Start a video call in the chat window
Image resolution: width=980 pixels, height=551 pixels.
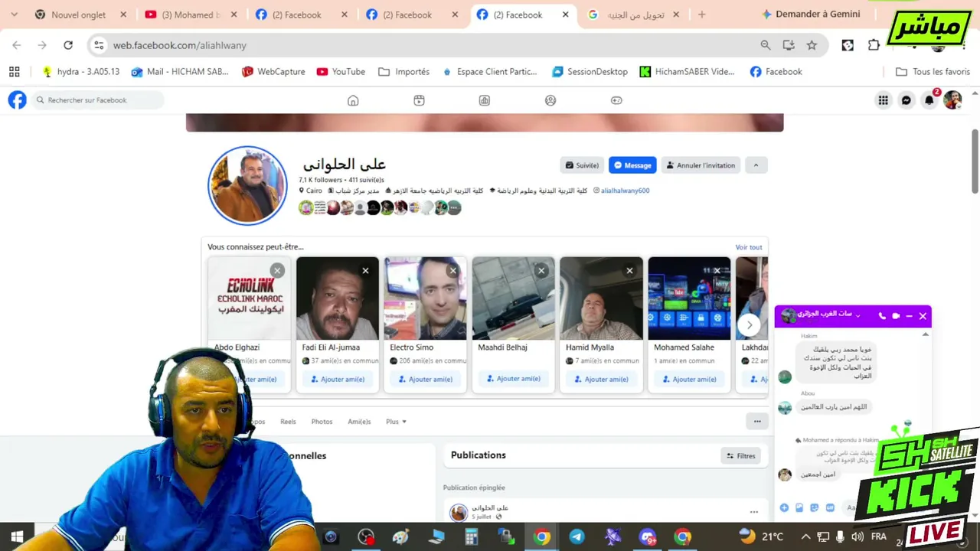(896, 315)
